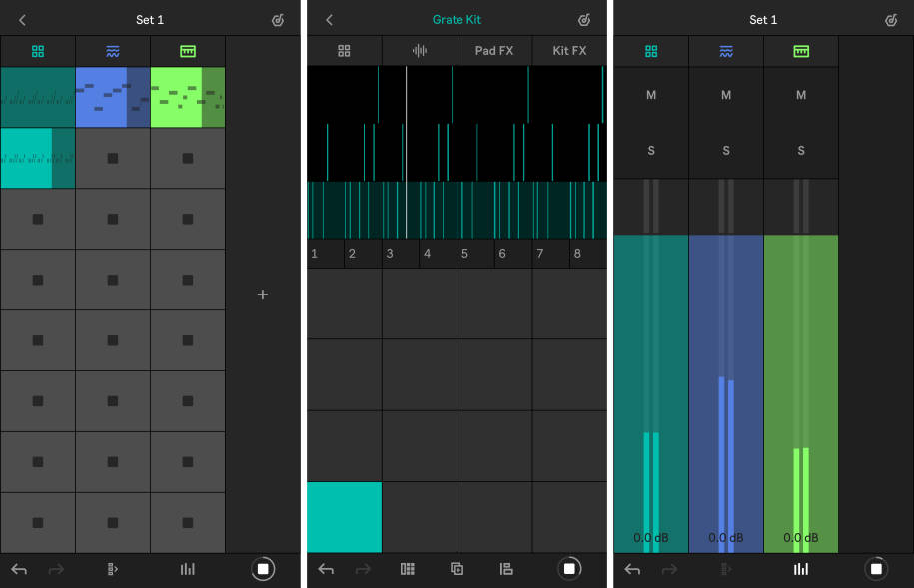Select the keys track icon
This screenshot has width=914, height=588.
coord(187,50)
